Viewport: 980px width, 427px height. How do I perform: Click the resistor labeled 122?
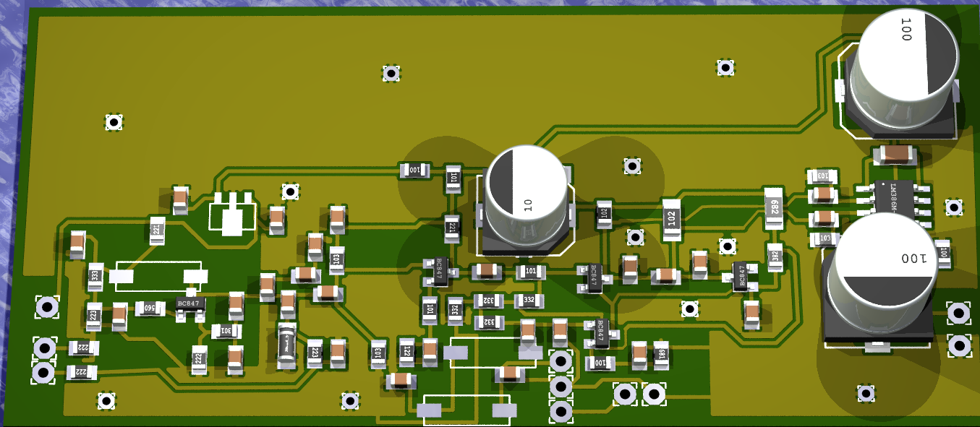[406, 352]
